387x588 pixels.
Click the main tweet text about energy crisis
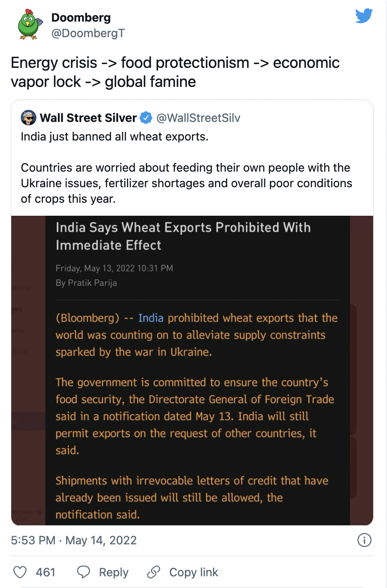[175, 72]
